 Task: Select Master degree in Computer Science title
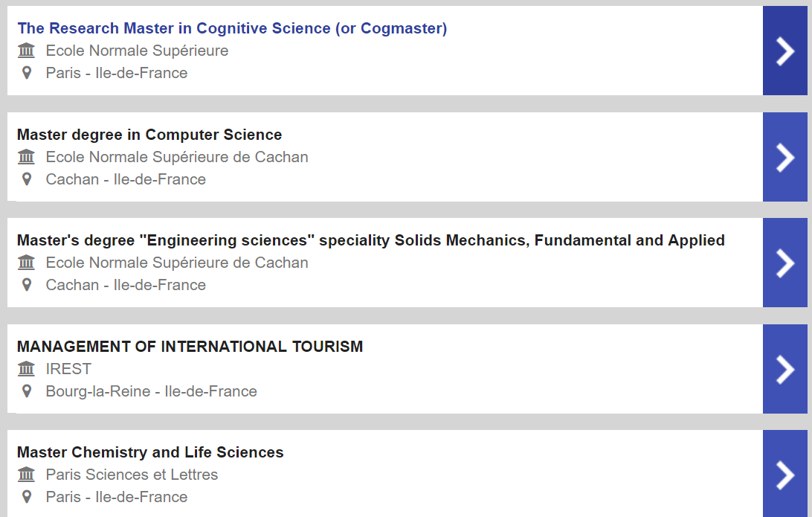[x=149, y=135]
